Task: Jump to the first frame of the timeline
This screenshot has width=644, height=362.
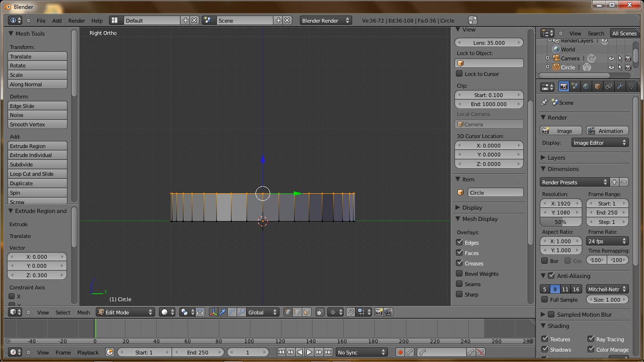Action: click(x=281, y=352)
